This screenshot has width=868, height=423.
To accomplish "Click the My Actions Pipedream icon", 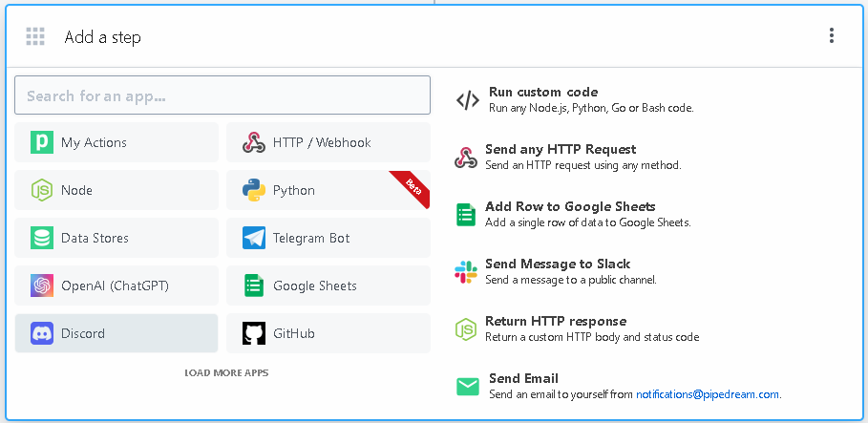I will (42, 142).
